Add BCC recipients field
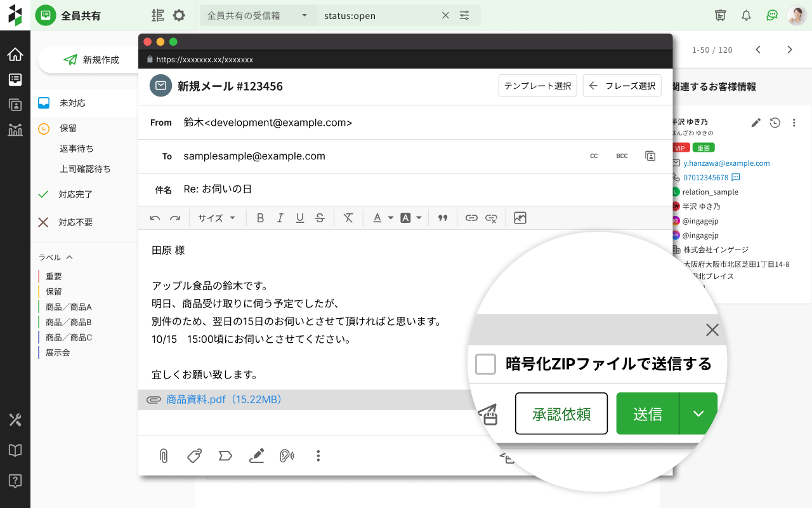This screenshot has width=812, height=508. (622, 156)
